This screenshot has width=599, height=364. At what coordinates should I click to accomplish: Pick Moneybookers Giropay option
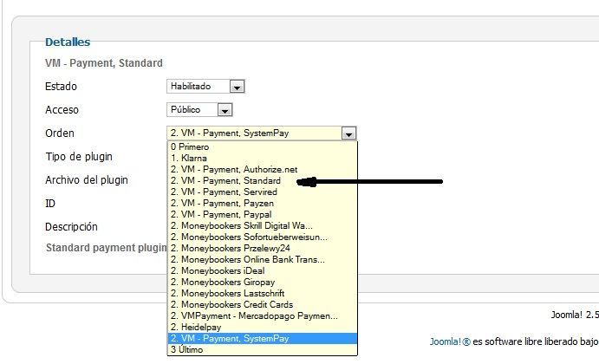[x=262, y=283]
